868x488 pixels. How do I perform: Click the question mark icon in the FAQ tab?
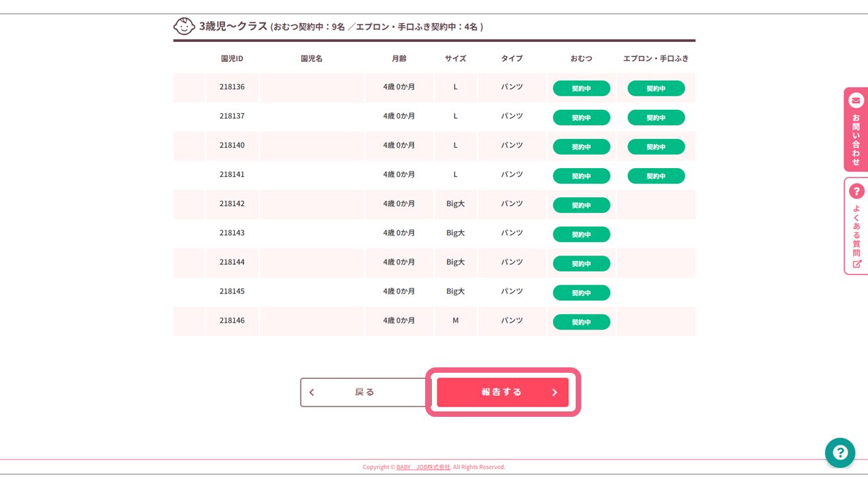point(856,191)
